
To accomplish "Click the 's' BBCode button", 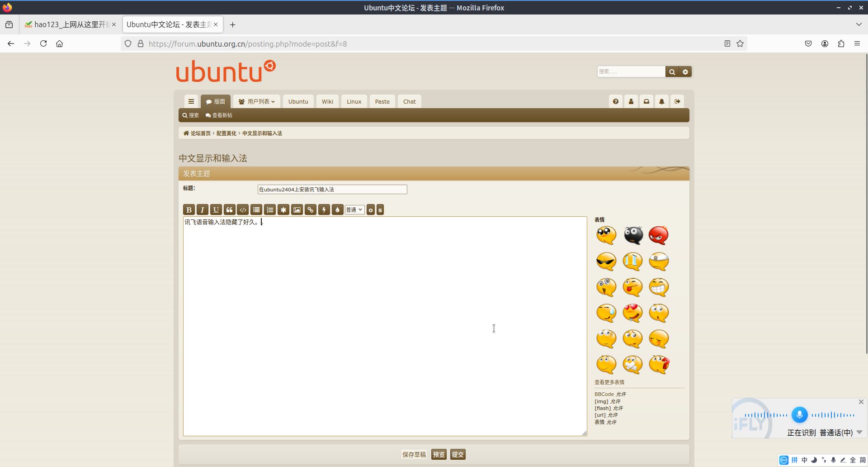I will point(380,210).
